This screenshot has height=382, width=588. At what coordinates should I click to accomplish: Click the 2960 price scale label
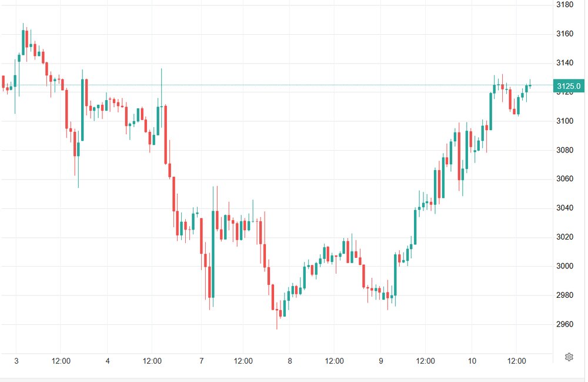(x=564, y=324)
